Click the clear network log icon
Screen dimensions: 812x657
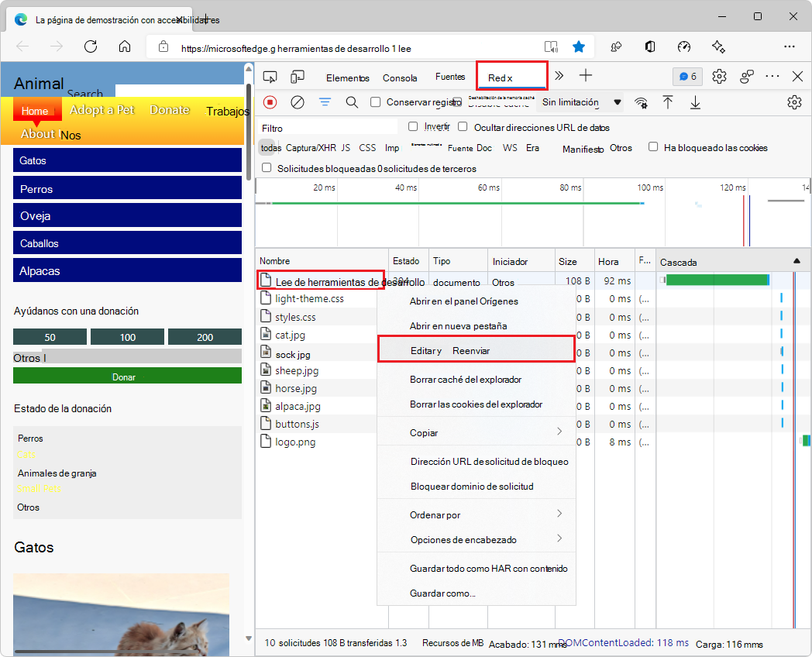(298, 102)
